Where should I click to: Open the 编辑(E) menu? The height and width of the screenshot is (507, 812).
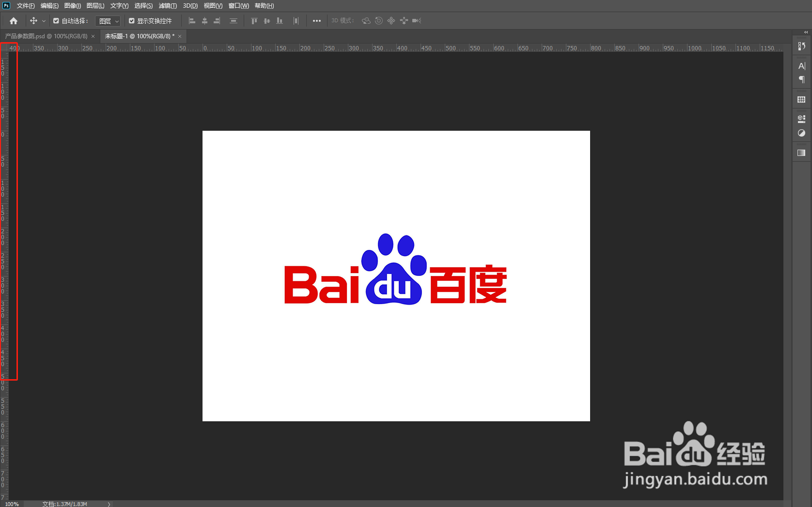click(x=49, y=6)
